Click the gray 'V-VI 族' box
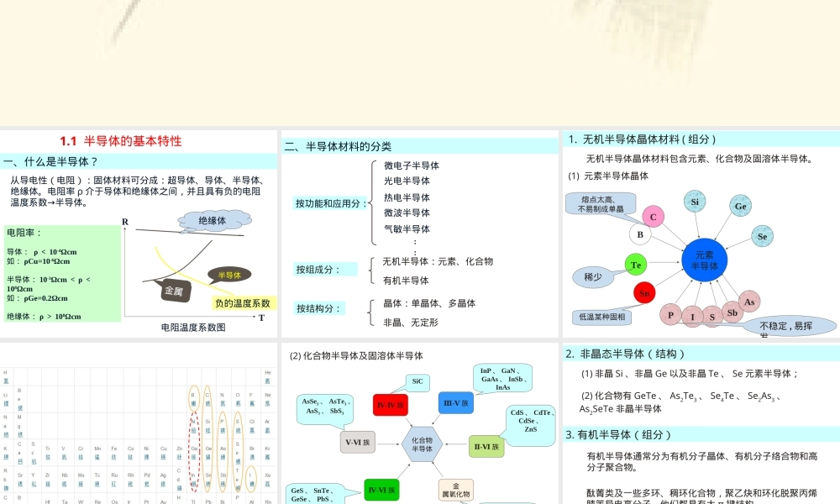Image resolution: width=840 pixels, height=504 pixels. pos(358,443)
